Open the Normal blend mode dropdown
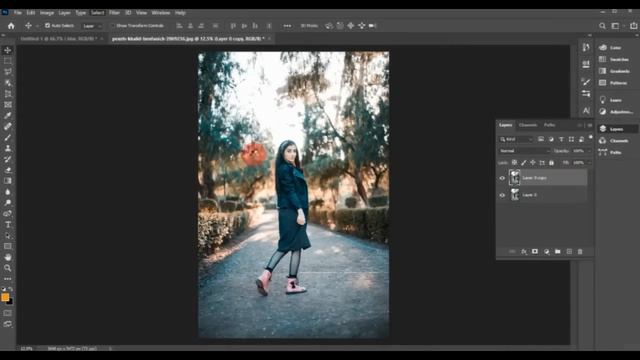The image size is (640, 360). pyautogui.click(x=524, y=151)
